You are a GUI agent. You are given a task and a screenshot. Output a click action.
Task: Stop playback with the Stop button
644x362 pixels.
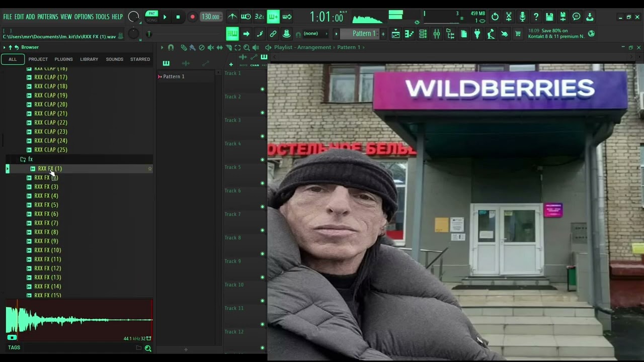tap(178, 17)
